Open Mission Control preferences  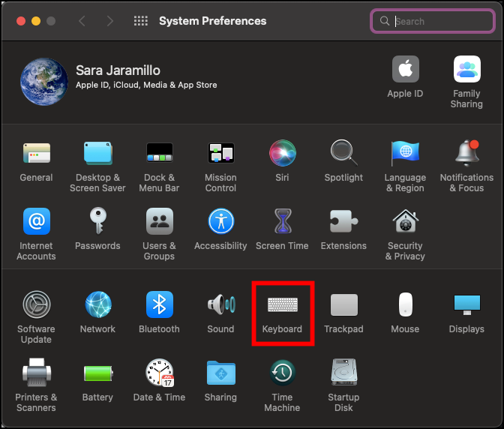[220, 154]
